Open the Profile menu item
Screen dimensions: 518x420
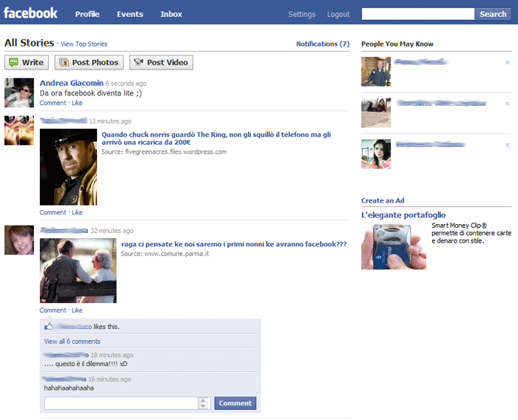tap(87, 14)
